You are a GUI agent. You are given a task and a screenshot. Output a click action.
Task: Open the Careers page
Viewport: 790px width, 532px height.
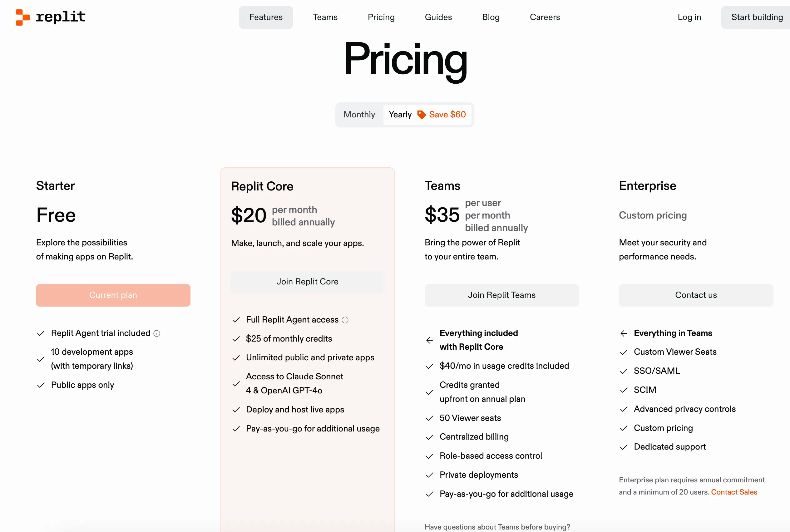pos(544,17)
